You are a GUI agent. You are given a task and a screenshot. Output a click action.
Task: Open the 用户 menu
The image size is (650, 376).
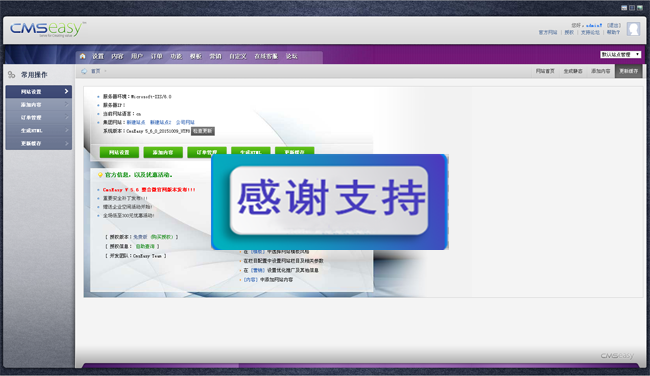[137, 56]
